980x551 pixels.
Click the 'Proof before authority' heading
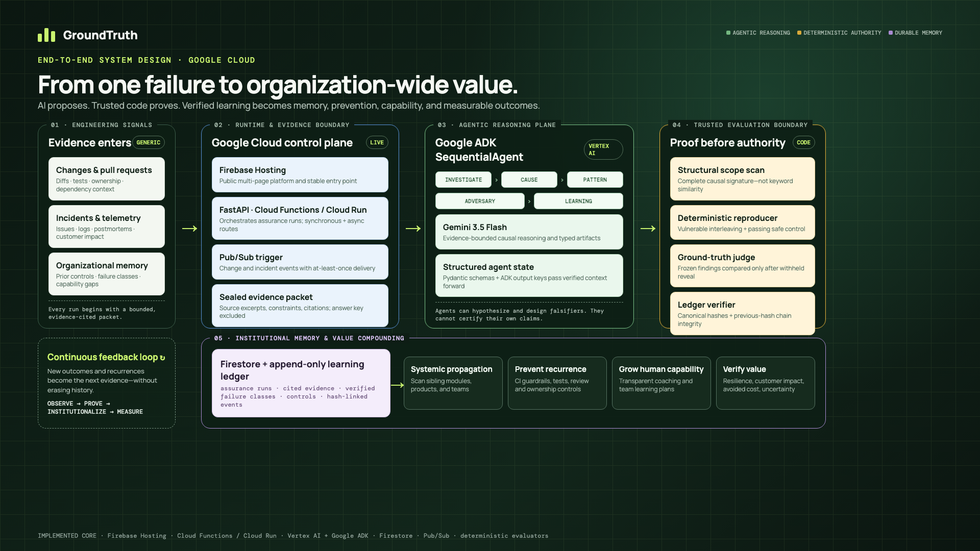click(727, 143)
